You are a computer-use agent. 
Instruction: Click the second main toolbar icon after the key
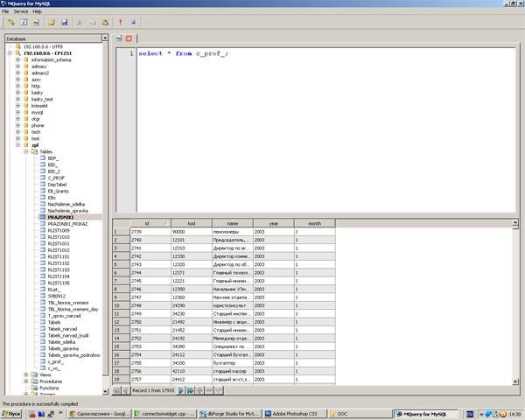click(24, 23)
